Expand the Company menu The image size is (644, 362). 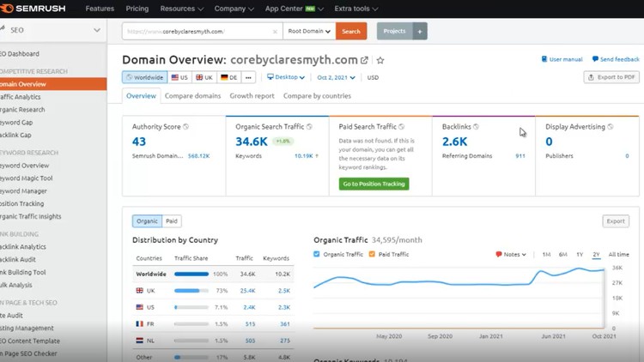pyautogui.click(x=234, y=9)
